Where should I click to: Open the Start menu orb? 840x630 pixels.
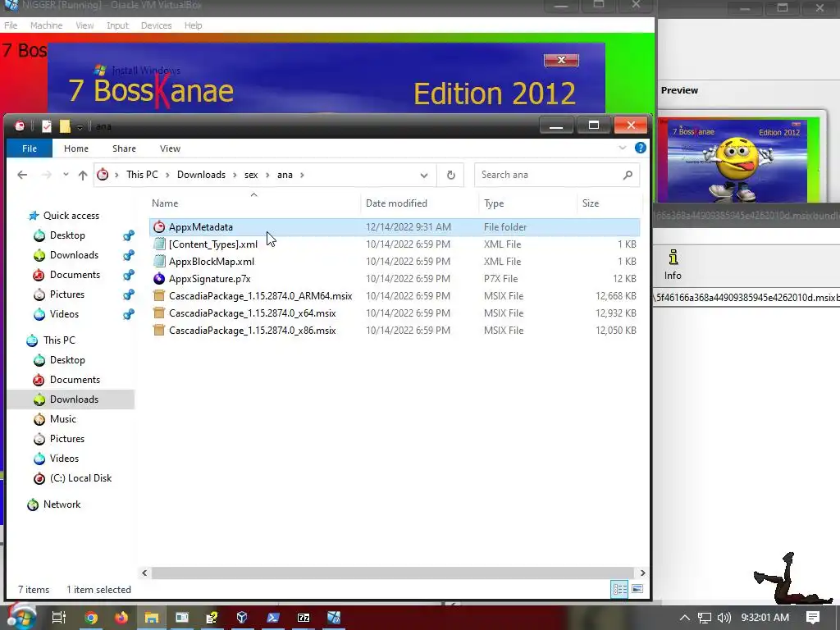point(21,617)
